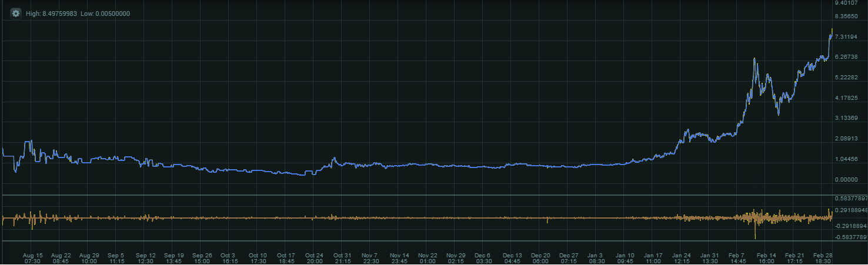
Task: Select the Nov 29 02:15 time label
Action: (456, 259)
